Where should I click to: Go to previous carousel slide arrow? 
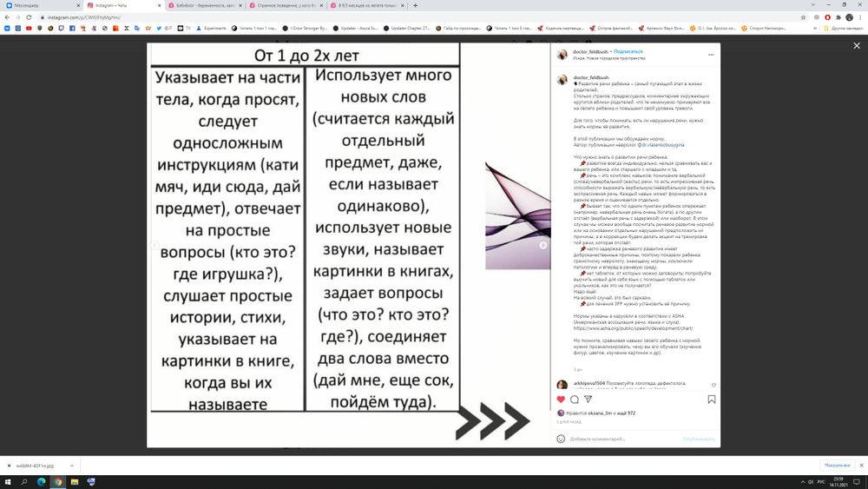(155, 245)
